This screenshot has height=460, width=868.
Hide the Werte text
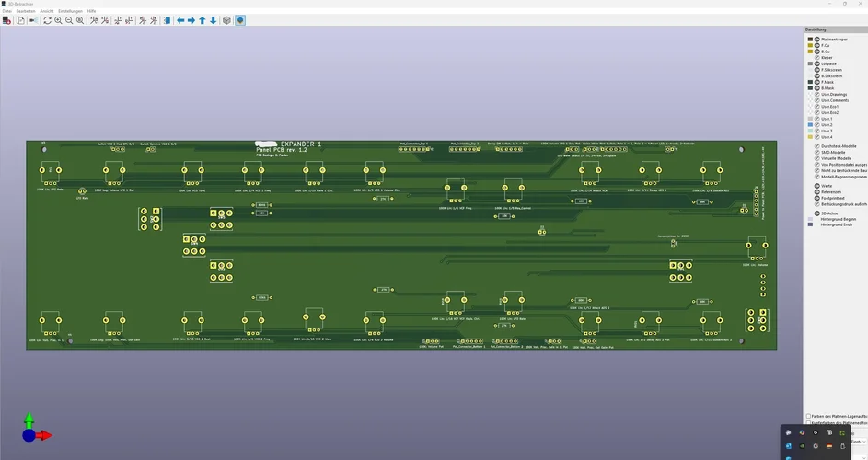(817, 186)
